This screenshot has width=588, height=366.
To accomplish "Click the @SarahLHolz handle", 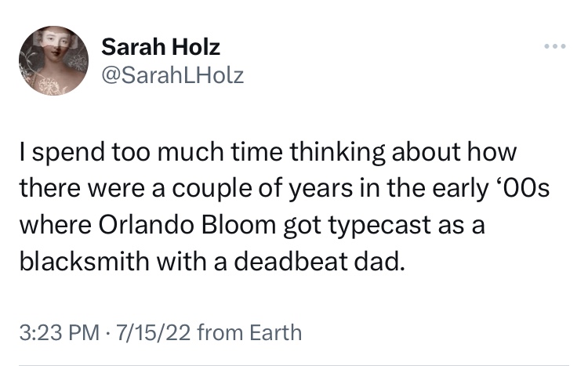I will tap(172, 74).
